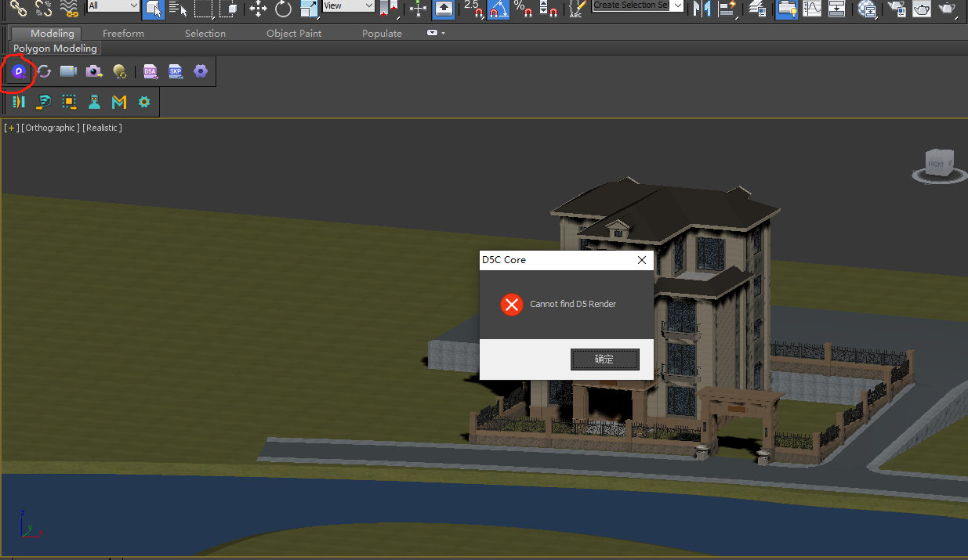Image resolution: width=968 pixels, height=560 pixels.
Task: Expand the Create Selection Set dropdown
Action: pyautogui.click(x=677, y=6)
